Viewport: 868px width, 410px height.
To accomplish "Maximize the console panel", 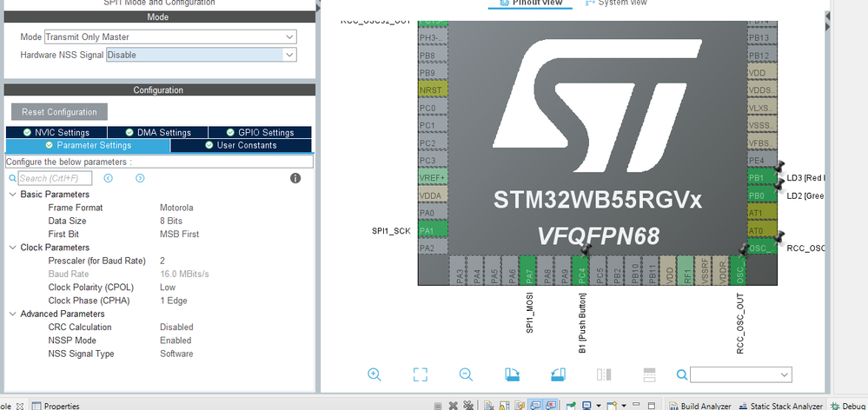I will (651, 406).
